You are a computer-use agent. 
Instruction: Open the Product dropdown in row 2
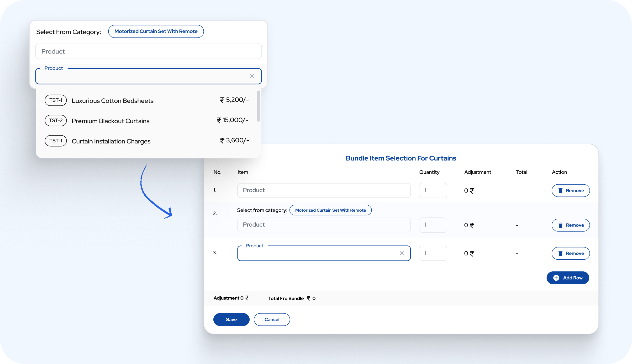324,225
